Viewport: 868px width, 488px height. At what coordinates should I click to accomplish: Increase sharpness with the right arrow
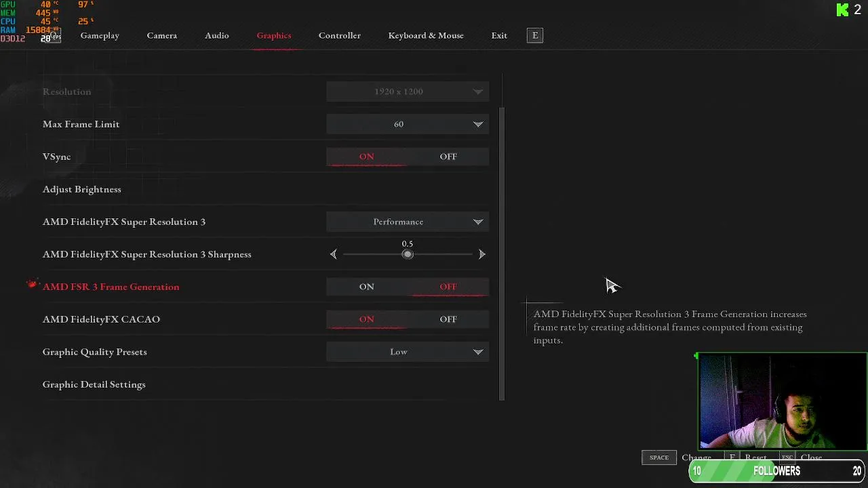tap(482, 254)
